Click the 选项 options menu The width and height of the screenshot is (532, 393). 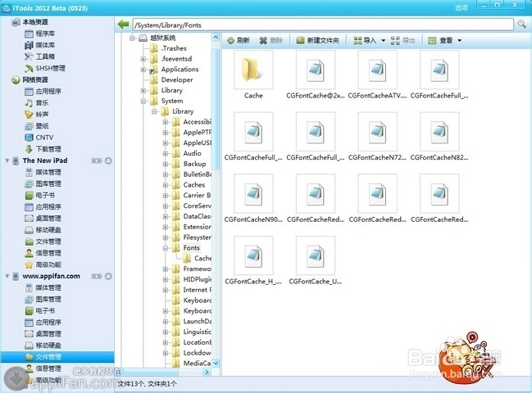click(461, 7)
